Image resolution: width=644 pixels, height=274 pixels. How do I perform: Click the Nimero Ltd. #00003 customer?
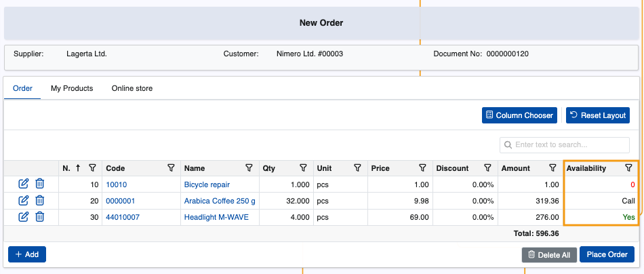[310, 54]
